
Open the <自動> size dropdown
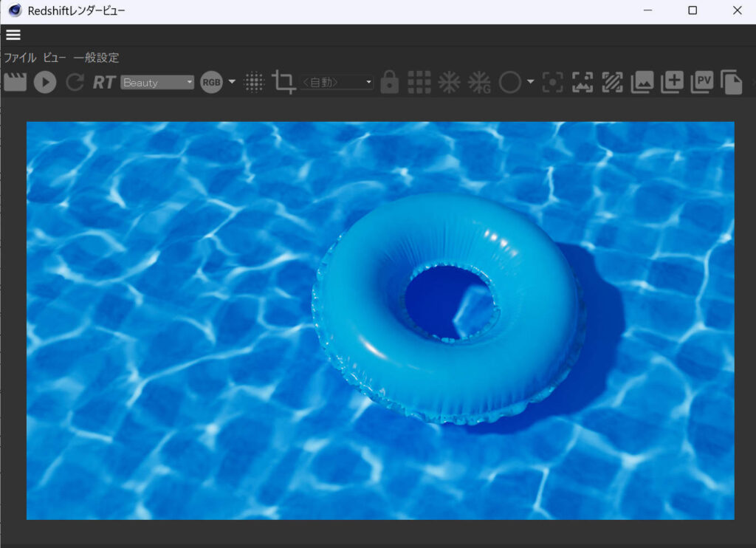point(337,82)
